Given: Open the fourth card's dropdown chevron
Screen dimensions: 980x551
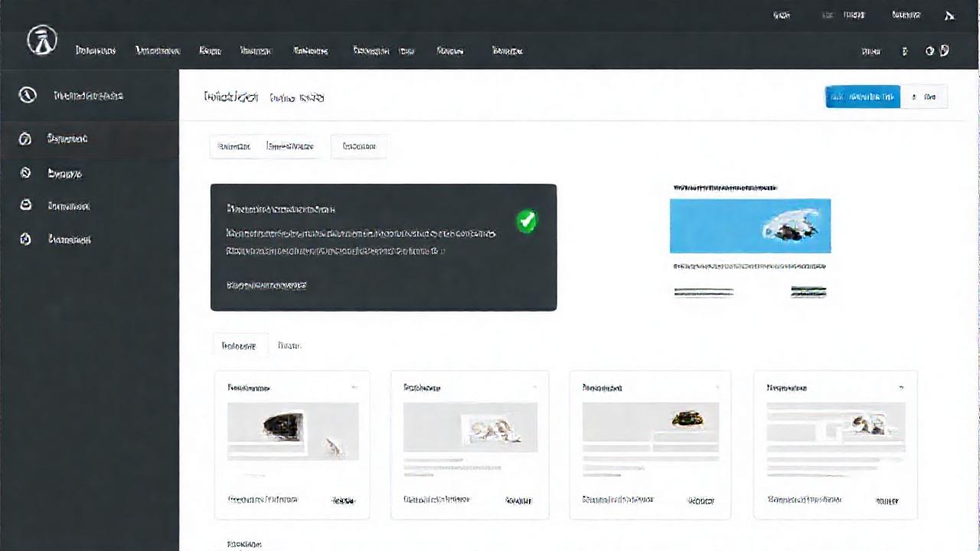Looking at the screenshot, I should tap(902, 388).
